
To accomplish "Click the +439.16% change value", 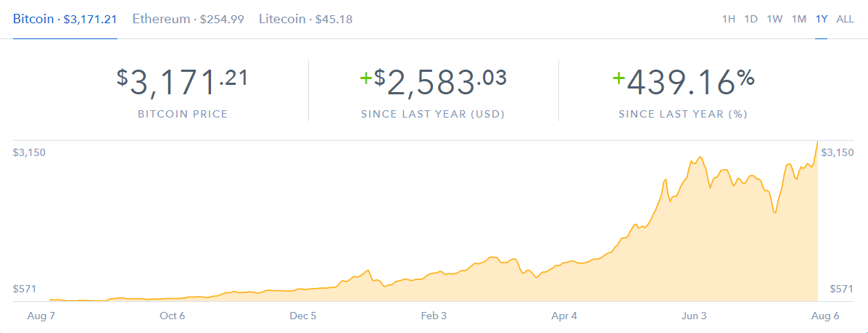I will [683, 83].
